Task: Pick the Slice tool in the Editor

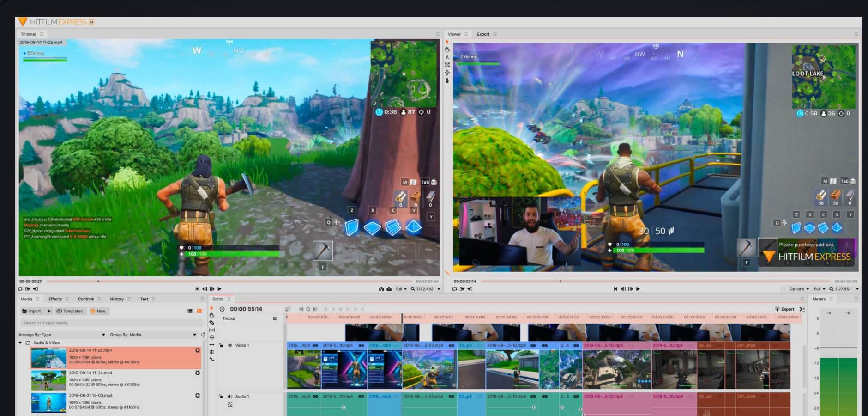Action: pos(212,323)
